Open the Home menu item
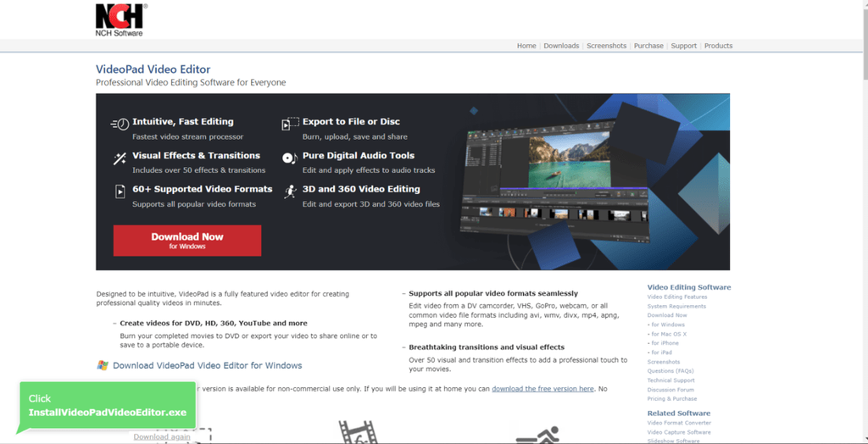This screenshot has height=444, width=868. (526, 46)
